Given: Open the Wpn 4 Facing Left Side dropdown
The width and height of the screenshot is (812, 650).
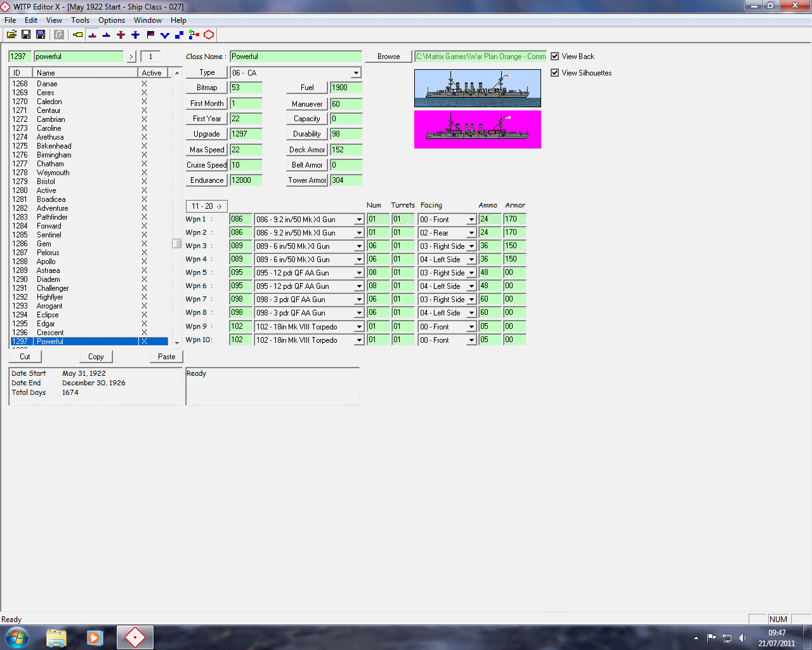Looking at the screenshot, I should click(x=471, y=260).
